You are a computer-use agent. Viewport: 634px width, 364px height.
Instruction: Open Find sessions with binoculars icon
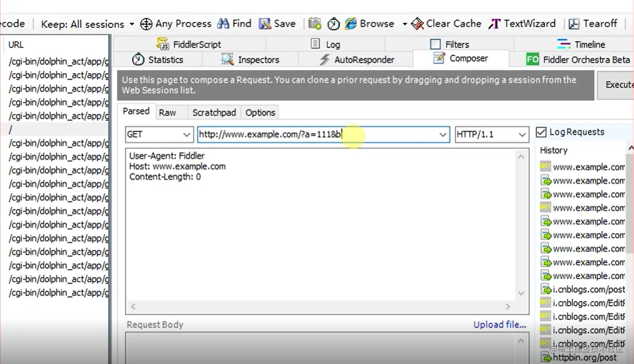point(223,24)
